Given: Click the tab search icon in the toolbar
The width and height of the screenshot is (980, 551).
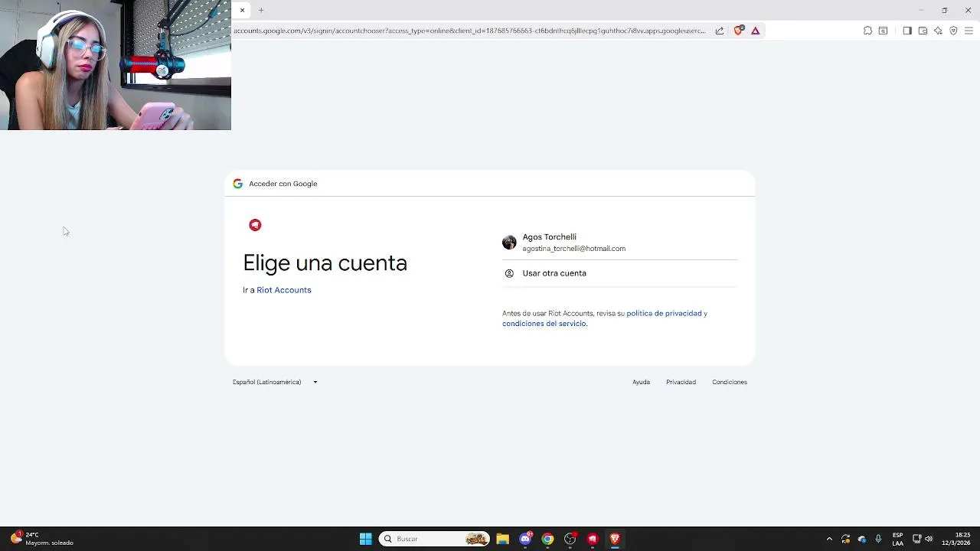Looking at the screenshot, I should 883,31.
